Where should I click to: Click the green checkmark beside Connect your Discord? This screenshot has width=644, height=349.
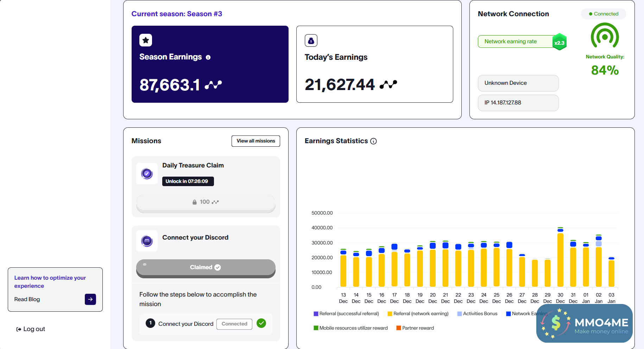coord(261,323)
